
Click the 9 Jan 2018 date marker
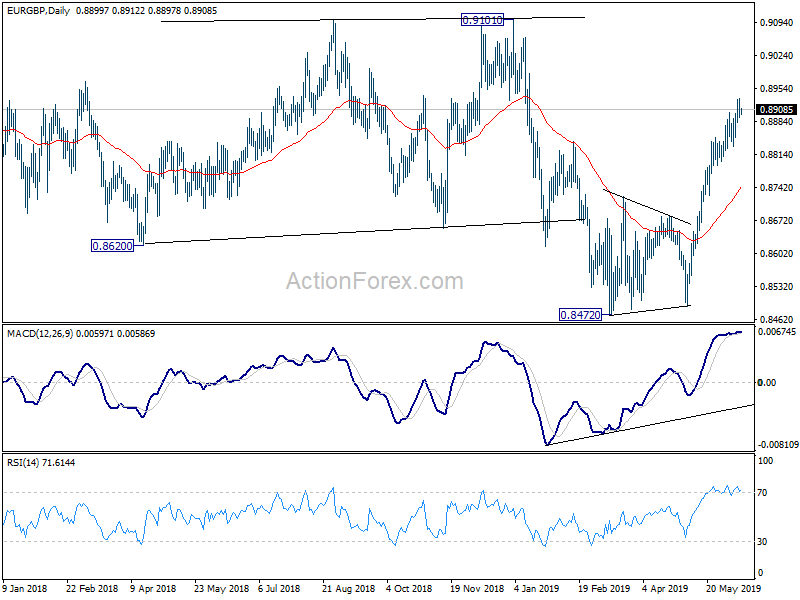pyautogui.click(x=24, y=588)
